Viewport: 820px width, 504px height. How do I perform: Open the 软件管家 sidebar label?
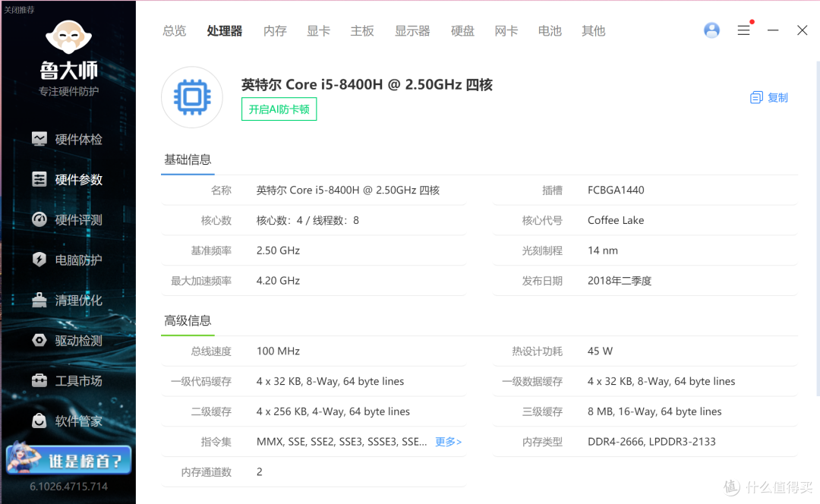(78, 421)
